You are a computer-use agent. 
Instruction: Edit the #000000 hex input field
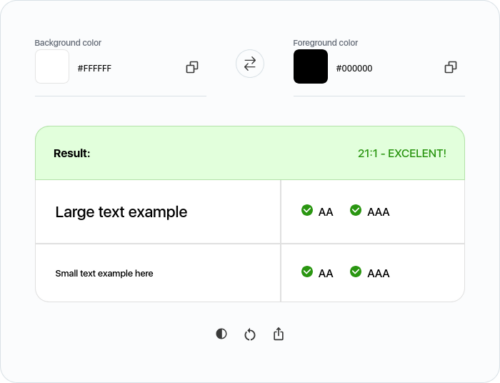385,68
